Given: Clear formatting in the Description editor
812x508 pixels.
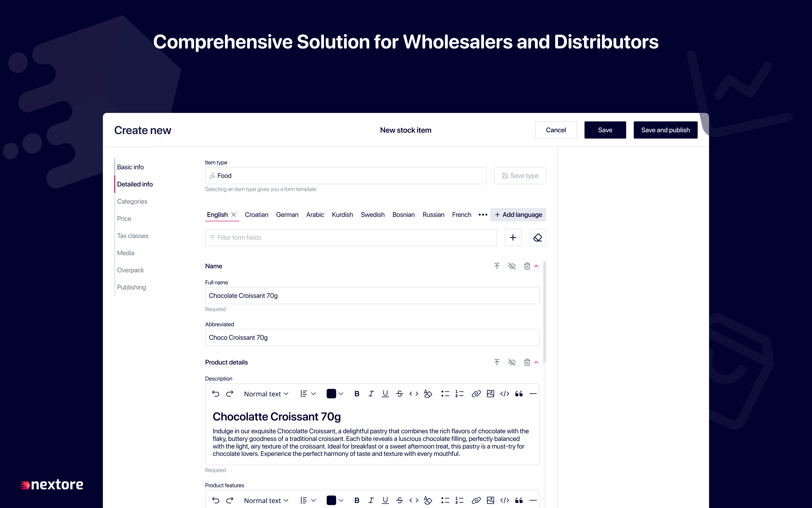Looking at the screenshot, I should pyautogui.click(x=428, y=393).
